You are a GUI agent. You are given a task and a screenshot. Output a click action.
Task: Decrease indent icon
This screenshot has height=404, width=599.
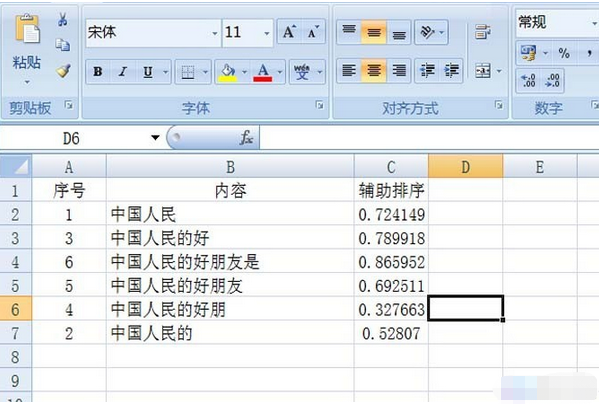pos(427,70)
